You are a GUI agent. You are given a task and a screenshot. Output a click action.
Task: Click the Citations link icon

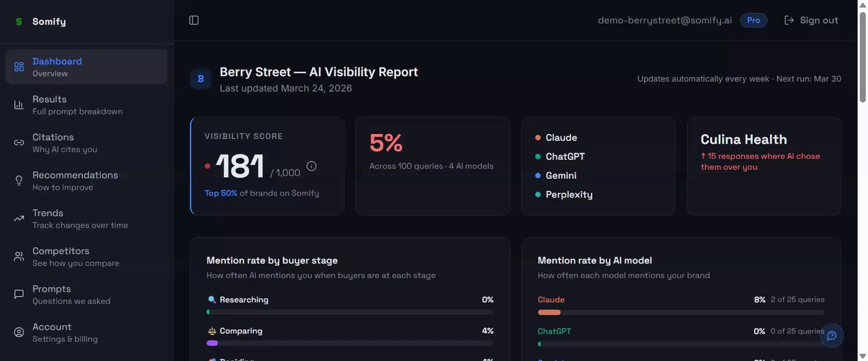point(19,142)
